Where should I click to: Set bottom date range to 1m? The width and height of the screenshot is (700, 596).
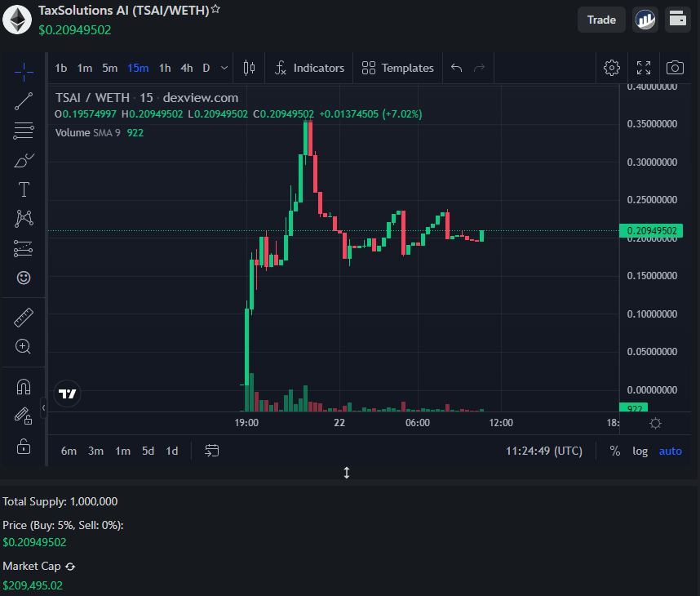(x=122, y=451)
